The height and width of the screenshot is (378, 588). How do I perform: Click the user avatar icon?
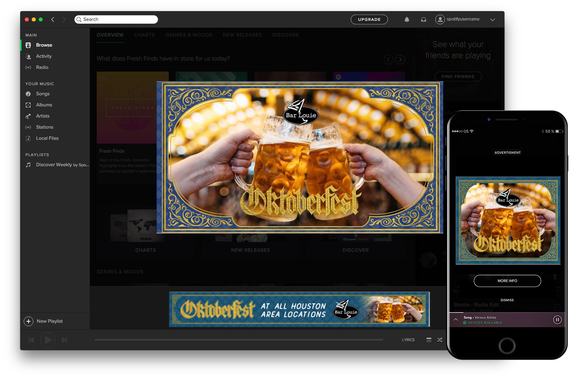coord(440,19)
